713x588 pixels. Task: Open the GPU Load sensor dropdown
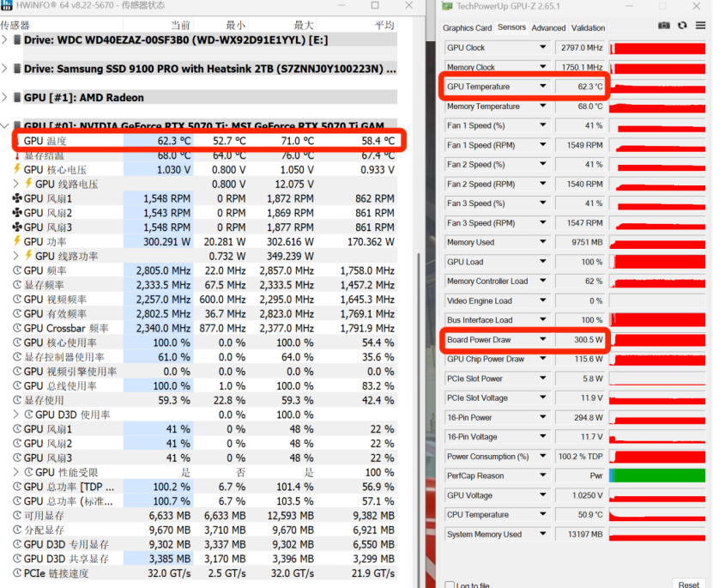point(543,262)
